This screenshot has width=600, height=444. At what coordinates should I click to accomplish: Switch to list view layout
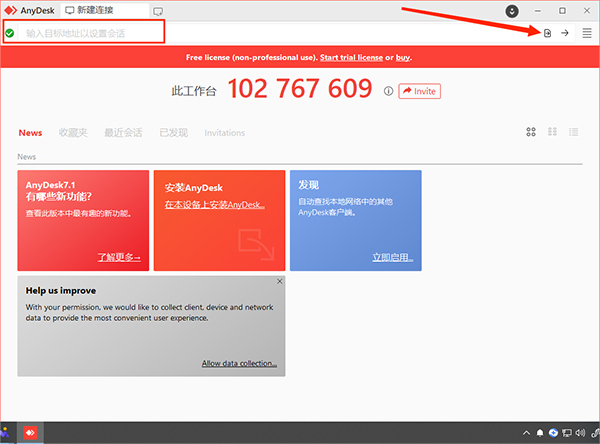click(x=573, y=132)
